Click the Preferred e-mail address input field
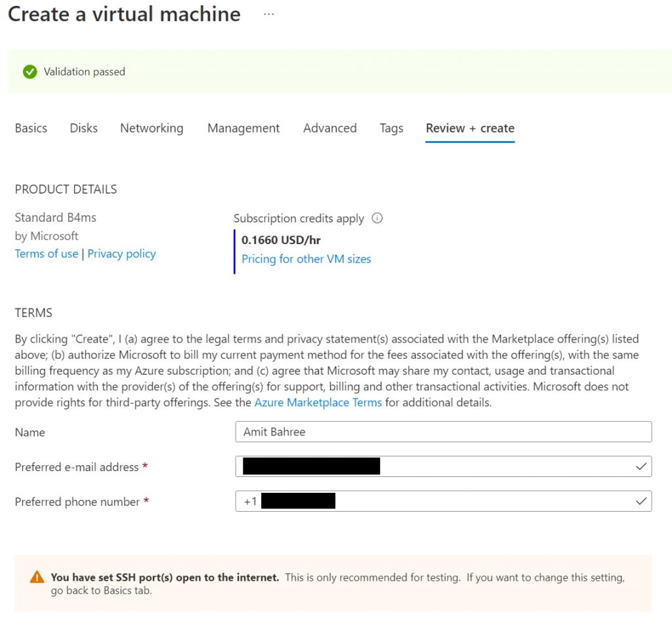The height and width of the screenshot is (624, 672). (x=444, y=467)
